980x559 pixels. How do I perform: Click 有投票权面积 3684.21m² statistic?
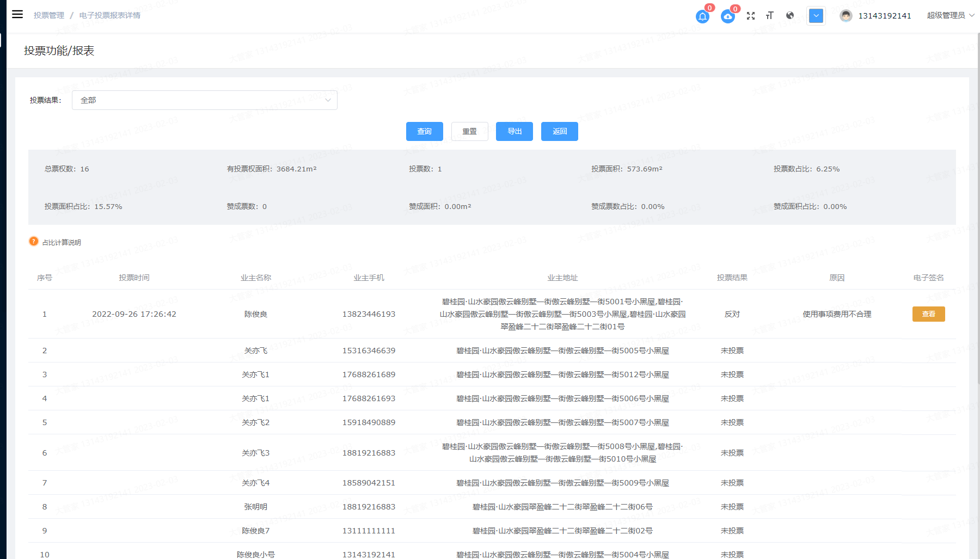pos(272,169)
